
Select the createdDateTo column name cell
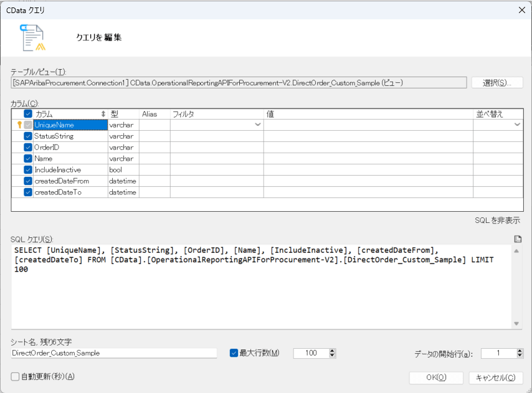point(70,192)
